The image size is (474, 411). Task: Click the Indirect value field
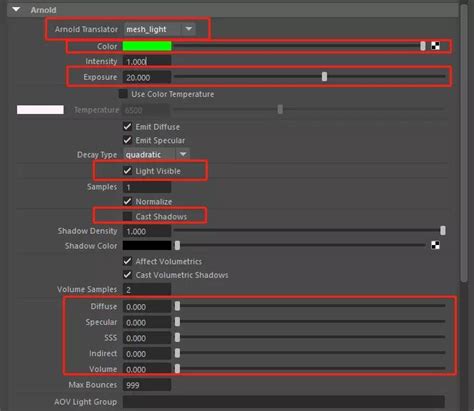pyautogui.click(x=147, y=354)
